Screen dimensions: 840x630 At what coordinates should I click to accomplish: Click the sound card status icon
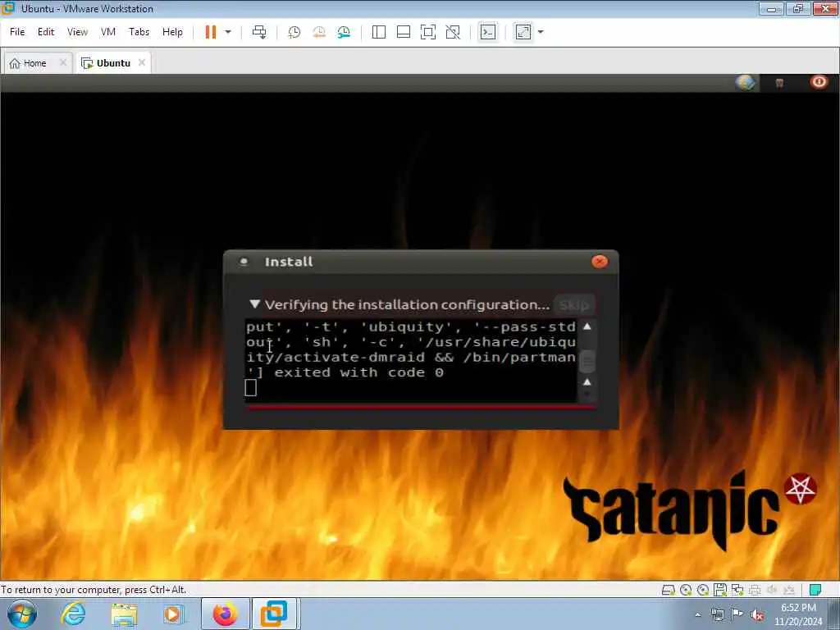(x=772, y=590)
